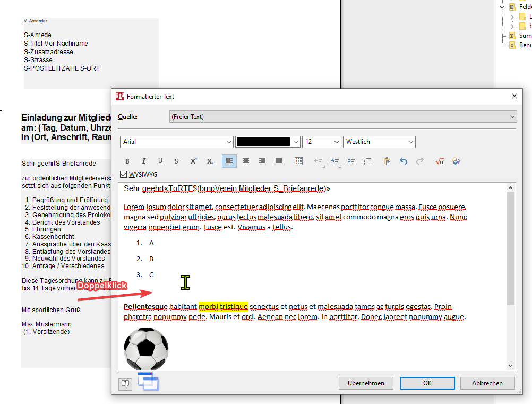Insert a table
This screenshot has height=404, width=532.
tap(298, 161)
